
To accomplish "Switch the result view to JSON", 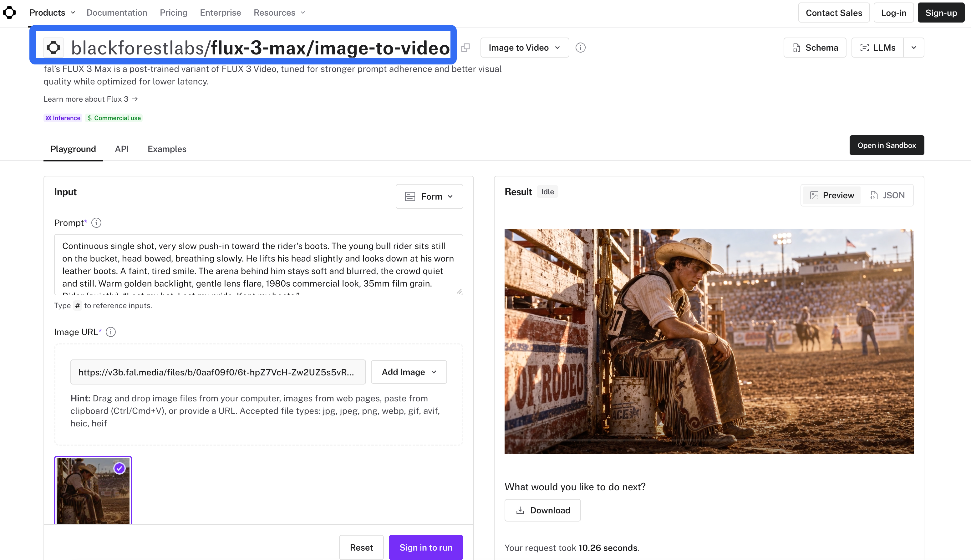I will click(x=887, y=196).
